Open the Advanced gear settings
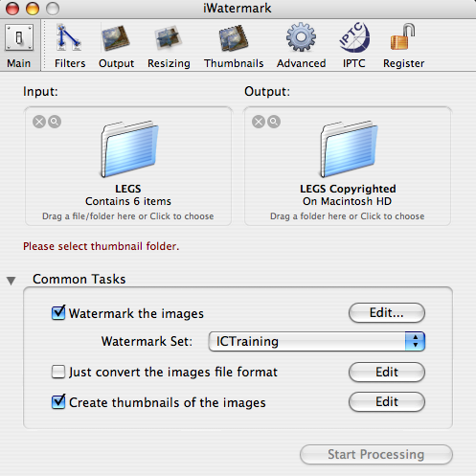The height and width of the screenshot is (476, 476). pos(301,46)
